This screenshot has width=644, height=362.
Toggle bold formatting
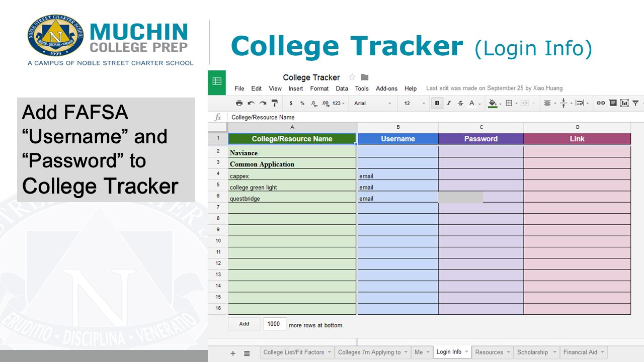[437, 103]
